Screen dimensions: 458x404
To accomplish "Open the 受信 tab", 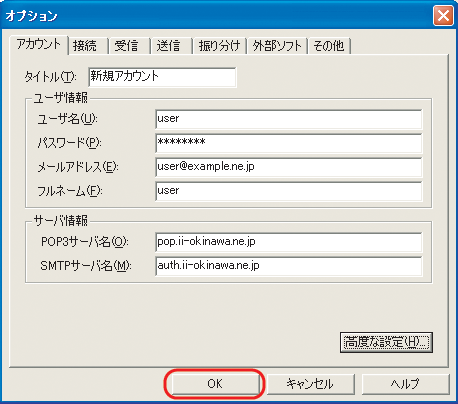I will click(130, 46).
